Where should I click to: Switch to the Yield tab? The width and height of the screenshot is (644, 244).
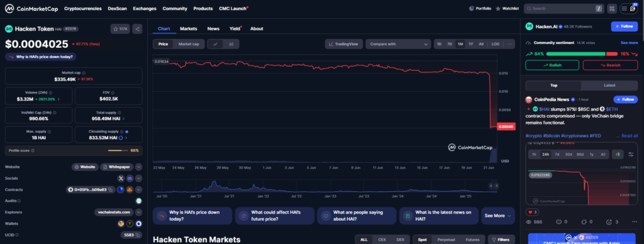point(235,29)
